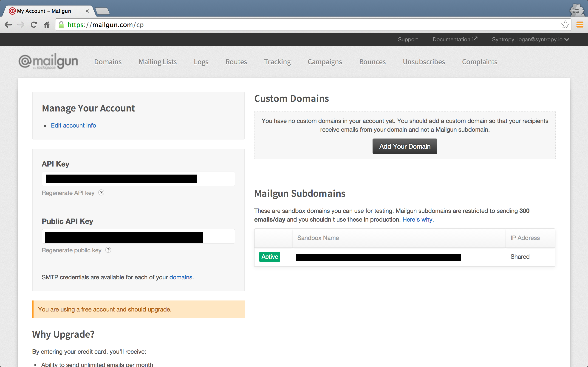The height and width of the screenshot is (367, 588).
Task: Click the API Key field
Action: [x=138, y=179]
